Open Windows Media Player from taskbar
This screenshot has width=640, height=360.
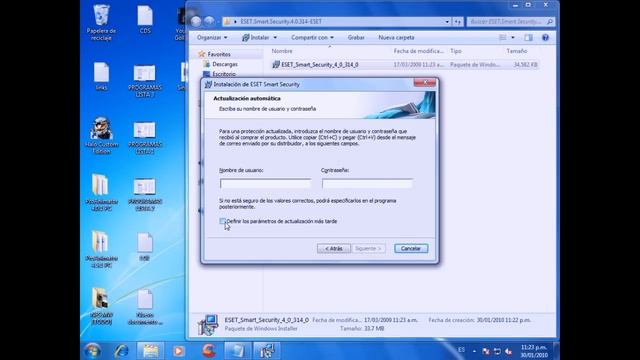179,351
